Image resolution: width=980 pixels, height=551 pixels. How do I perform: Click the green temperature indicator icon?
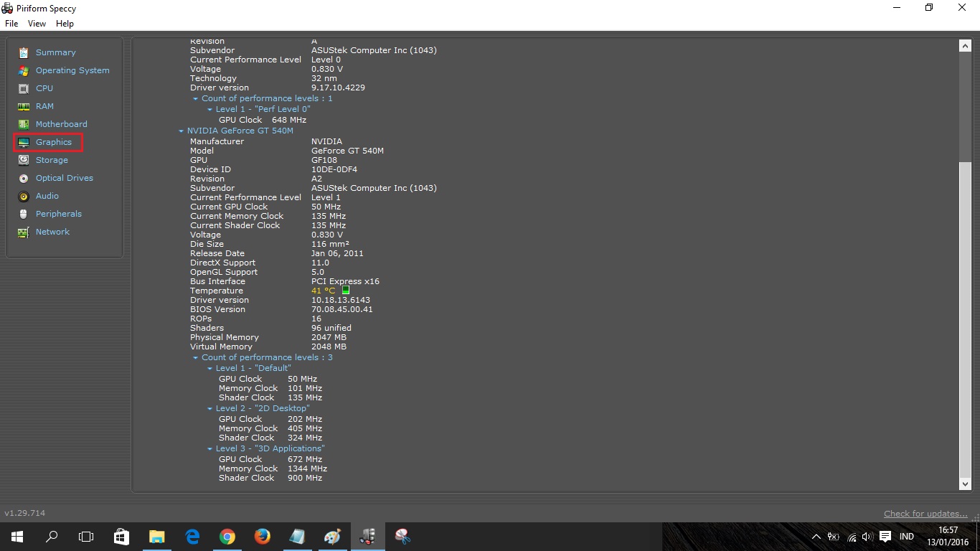click(x=345, y=291)
